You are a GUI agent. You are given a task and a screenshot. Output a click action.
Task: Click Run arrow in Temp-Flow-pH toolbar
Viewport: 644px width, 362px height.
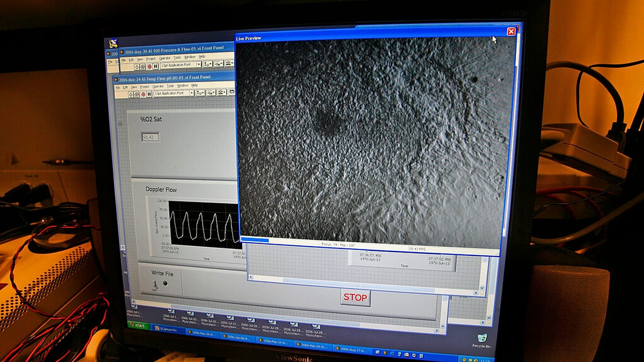(x=130, y=94)
